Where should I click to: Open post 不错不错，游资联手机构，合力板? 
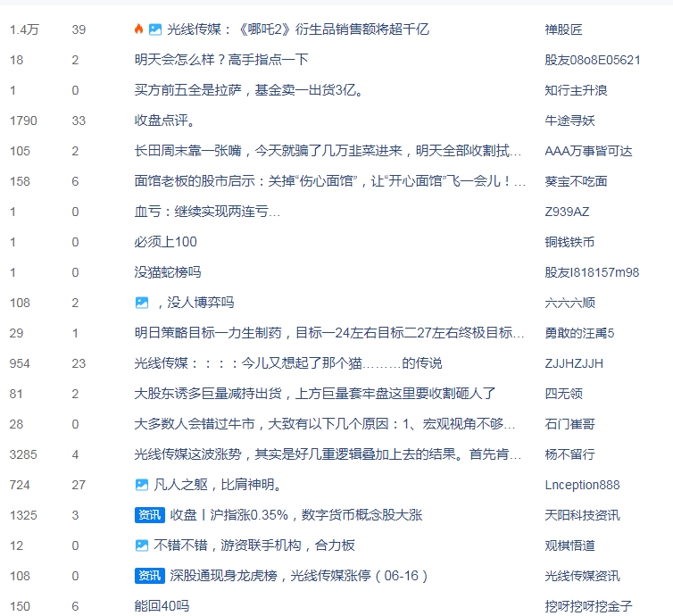click(254, 545)
